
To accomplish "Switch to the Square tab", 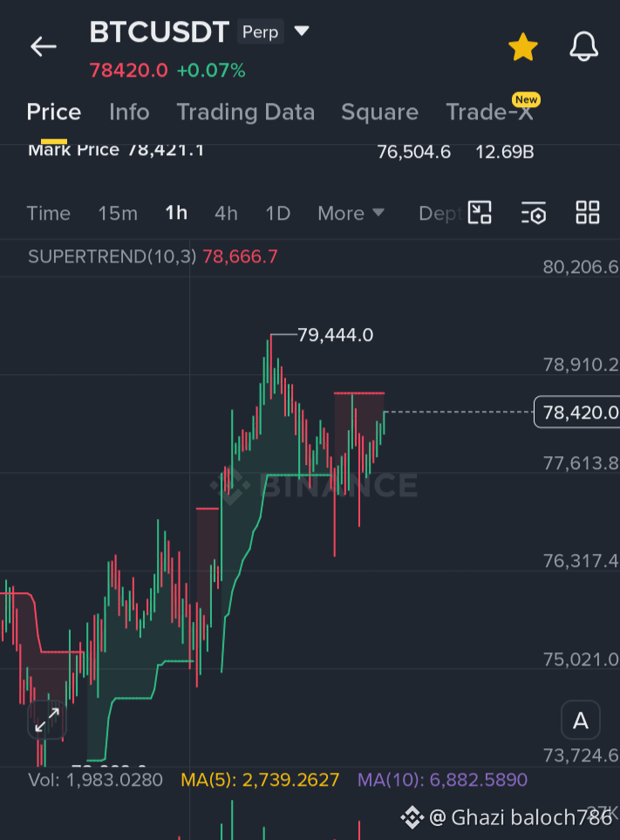I will coord(379,112).
